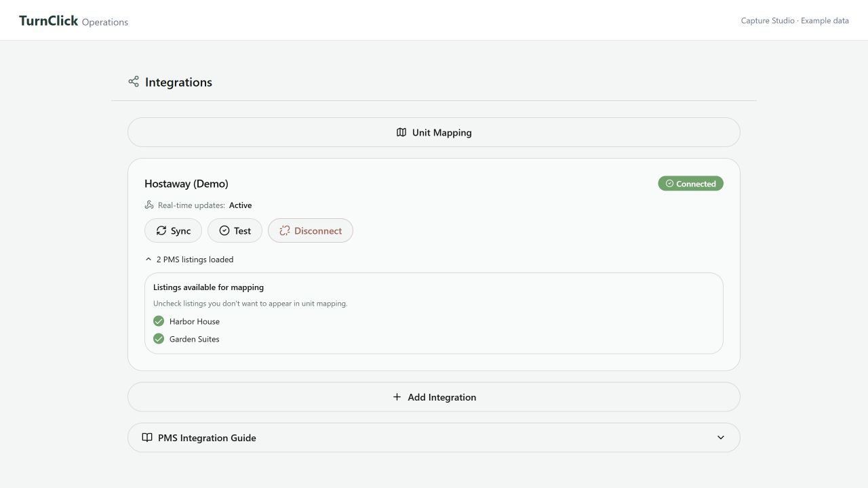
Task: Expand the PMS Integration Guide chevron
Action: click(x=721, y=438)
